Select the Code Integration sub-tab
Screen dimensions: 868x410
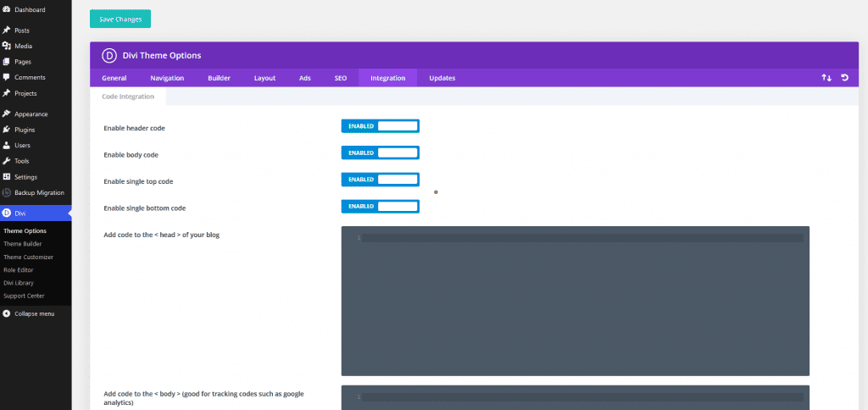128,97
